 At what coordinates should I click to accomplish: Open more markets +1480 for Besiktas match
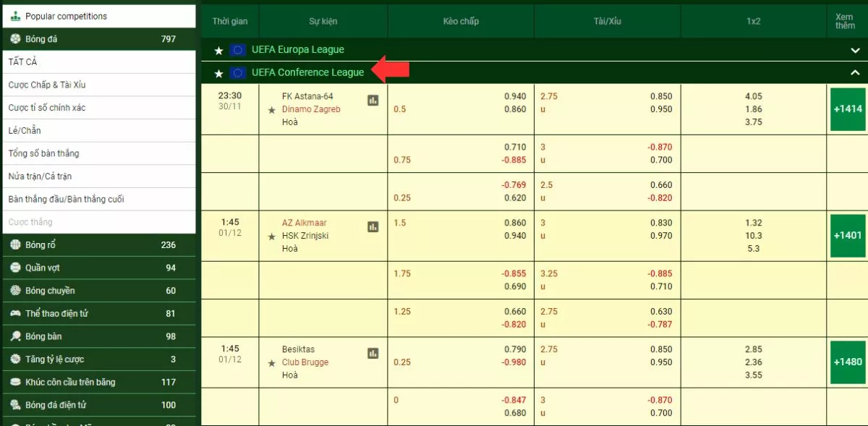848,362
